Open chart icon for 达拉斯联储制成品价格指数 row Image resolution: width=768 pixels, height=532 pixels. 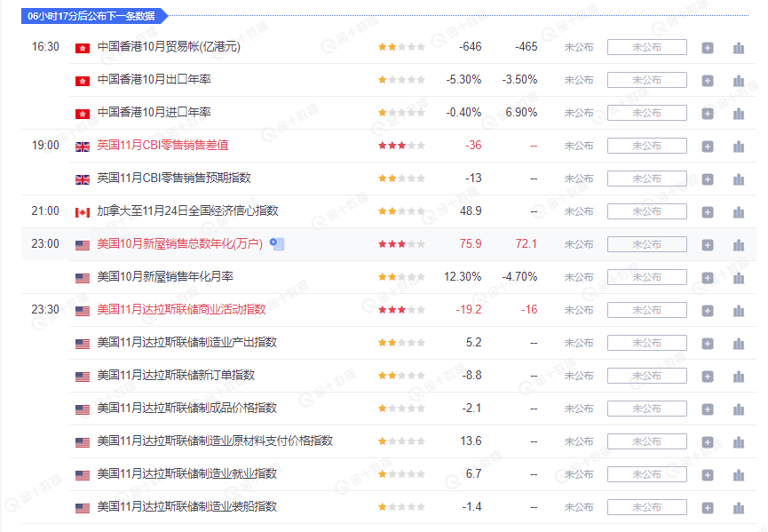click(739, 409)
